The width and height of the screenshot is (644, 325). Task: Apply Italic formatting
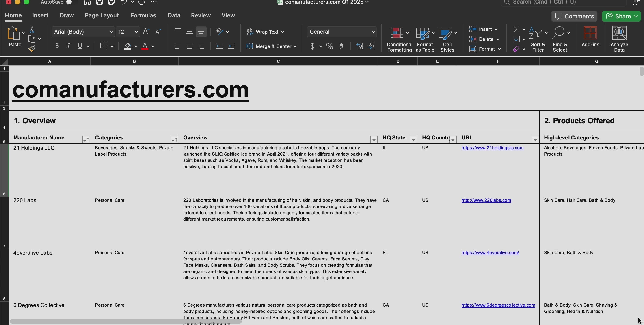(x=68, y=46)
